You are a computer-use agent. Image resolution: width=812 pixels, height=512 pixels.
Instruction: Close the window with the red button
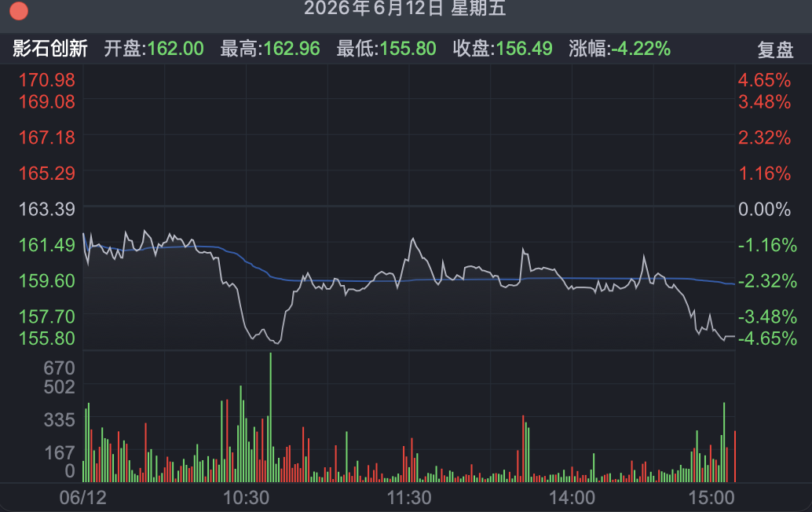click(x=19, y=10)
